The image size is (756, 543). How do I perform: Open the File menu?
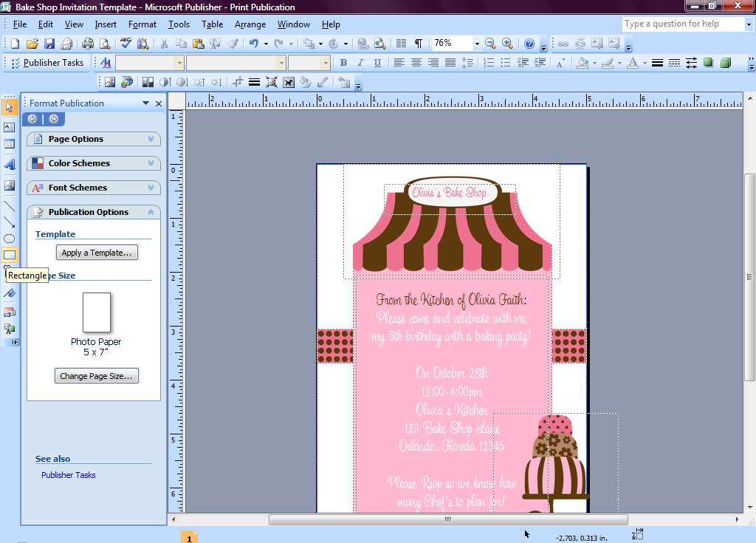pos(19,24)
